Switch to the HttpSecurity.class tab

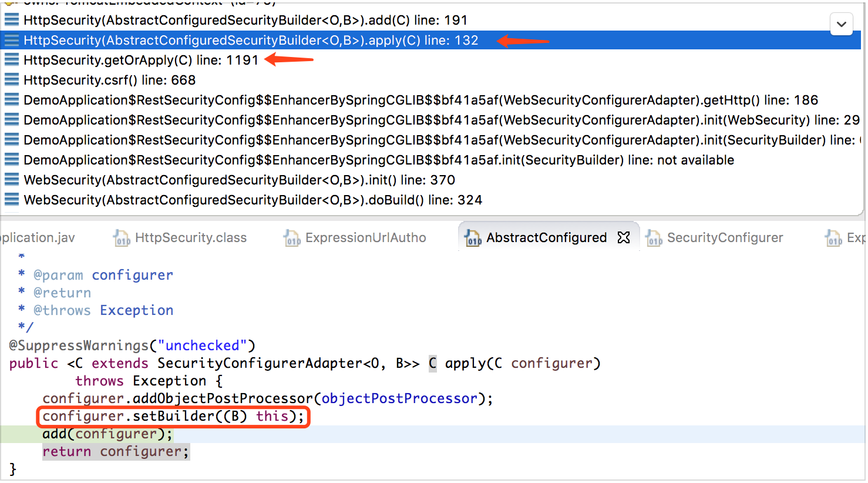(x=190, y=238)
